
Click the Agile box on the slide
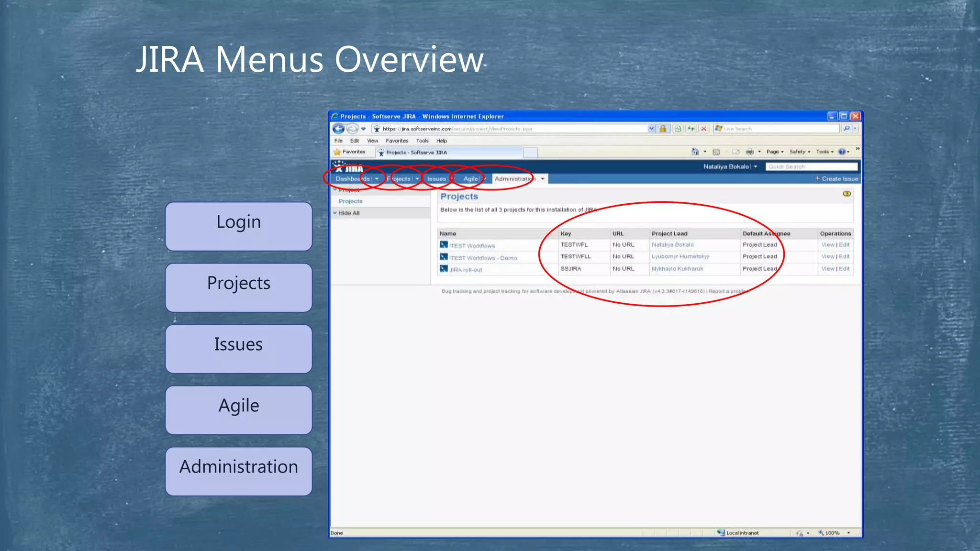point(239,410)
